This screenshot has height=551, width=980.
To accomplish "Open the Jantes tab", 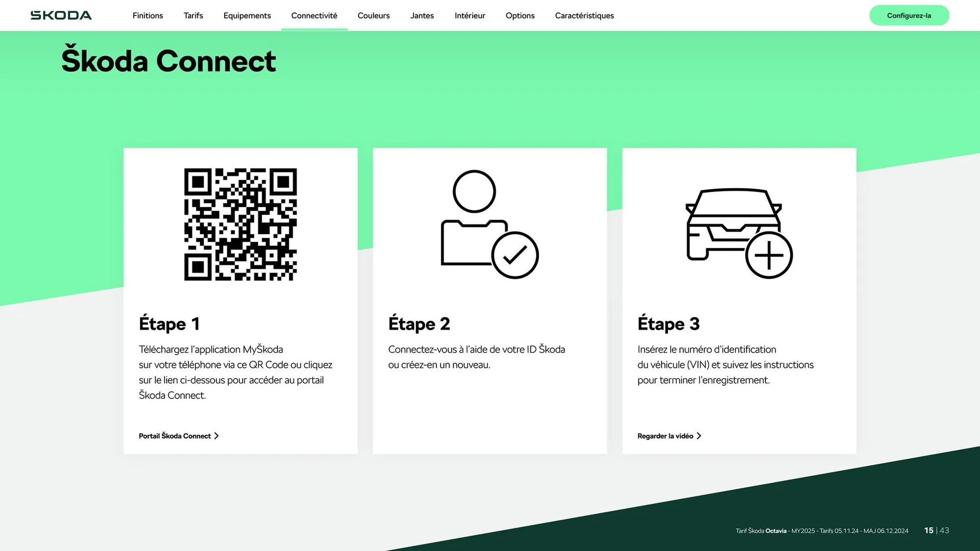I will 422,15.
